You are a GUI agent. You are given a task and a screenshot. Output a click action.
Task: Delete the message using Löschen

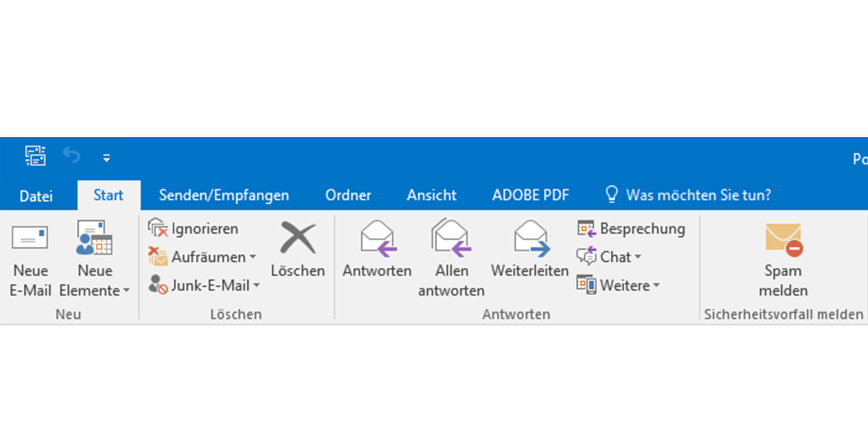[x=297, y=249]
